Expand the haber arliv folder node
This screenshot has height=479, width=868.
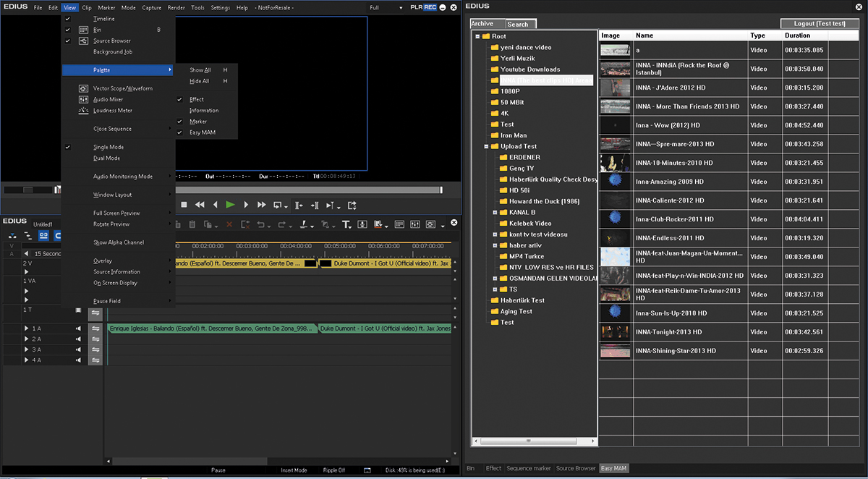(x=495, y=245)
